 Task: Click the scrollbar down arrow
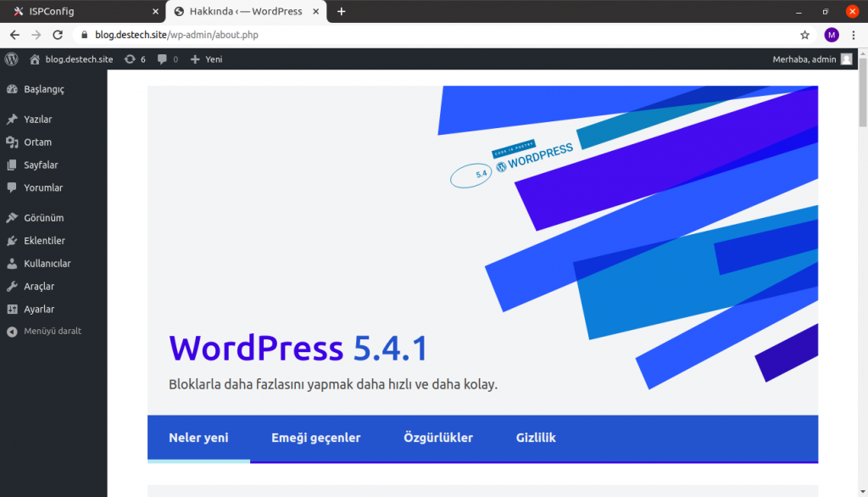[863, 491]
